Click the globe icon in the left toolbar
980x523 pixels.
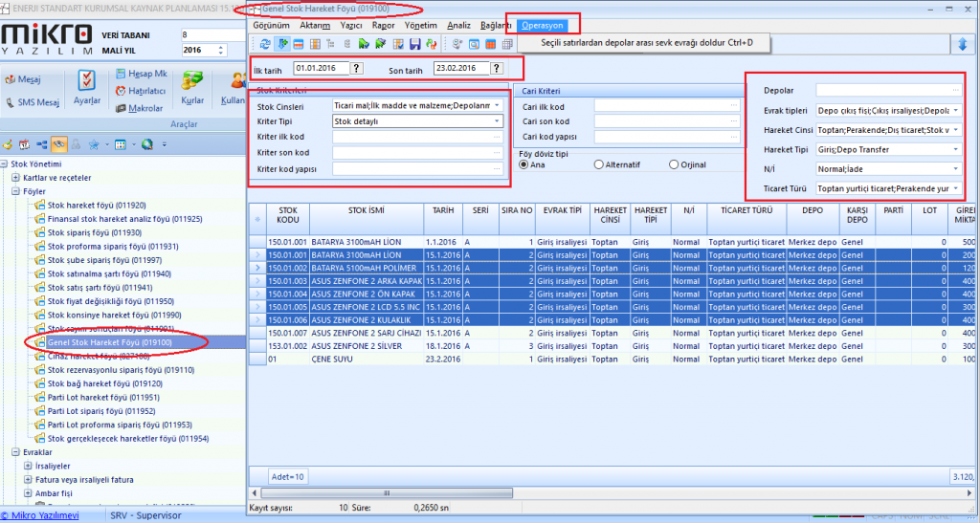[x=147, y=144]
